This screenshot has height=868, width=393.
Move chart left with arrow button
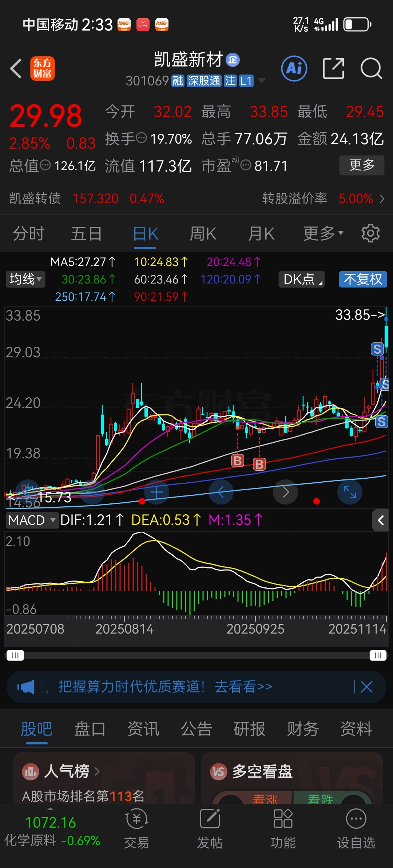[x=221, y=492]
